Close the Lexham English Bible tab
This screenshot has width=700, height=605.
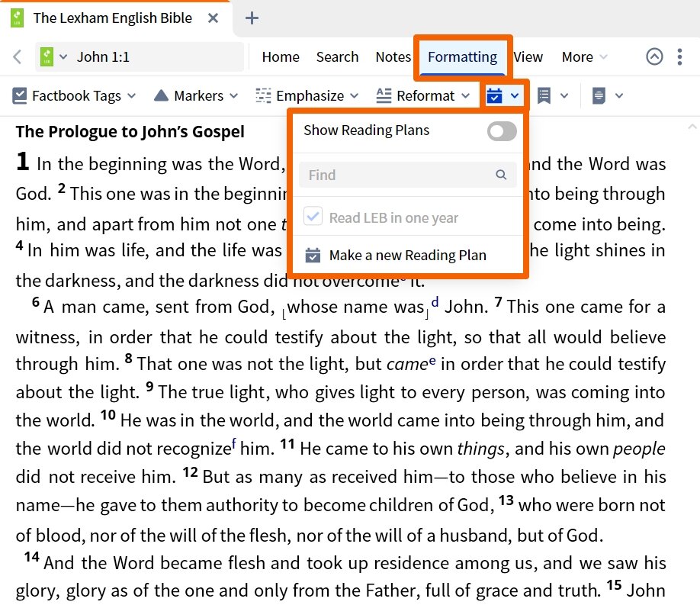click(214, 18)
